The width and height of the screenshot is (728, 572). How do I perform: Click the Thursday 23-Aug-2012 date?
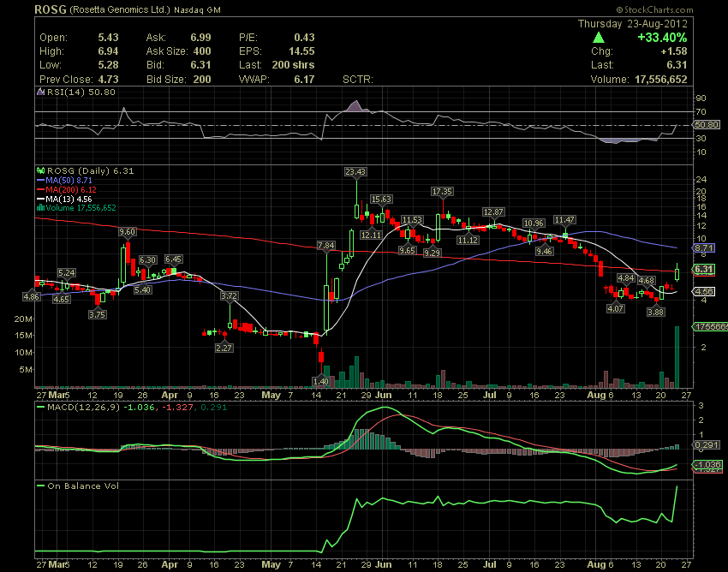click(x=632, y=24)
